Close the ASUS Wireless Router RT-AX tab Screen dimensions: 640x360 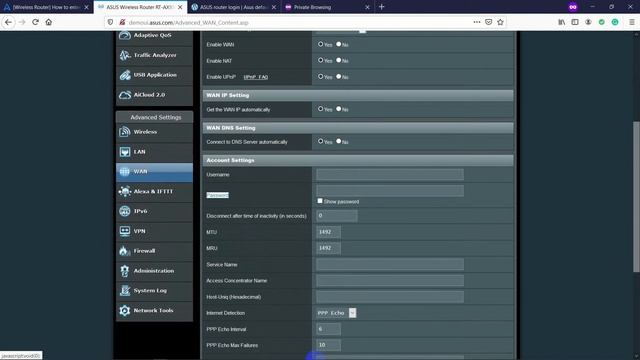(180, 7)
